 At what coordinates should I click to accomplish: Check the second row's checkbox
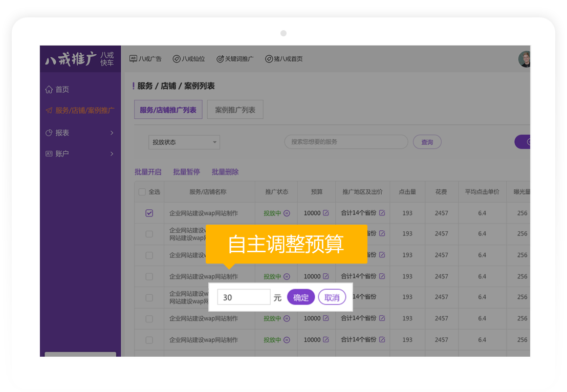[x=149, y=234]
